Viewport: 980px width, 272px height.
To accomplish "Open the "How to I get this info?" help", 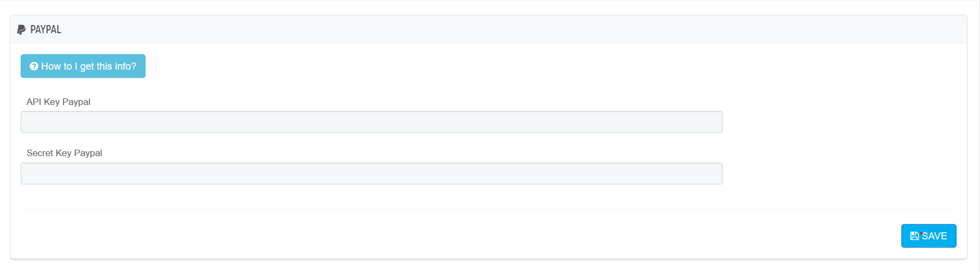I will pos(83,66).
